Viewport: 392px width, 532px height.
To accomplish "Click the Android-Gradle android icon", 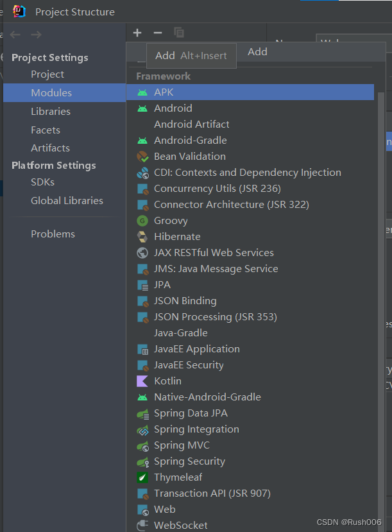I will [x=142, y=141].
